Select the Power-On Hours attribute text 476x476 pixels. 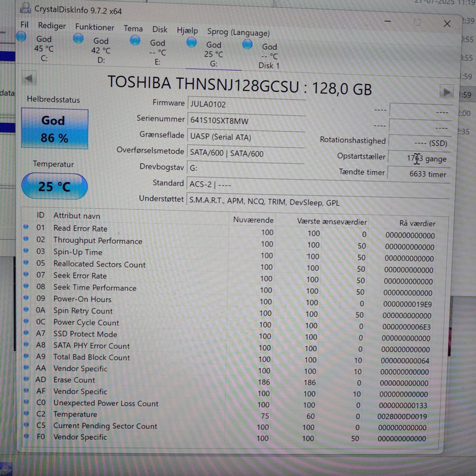(83, 299)
